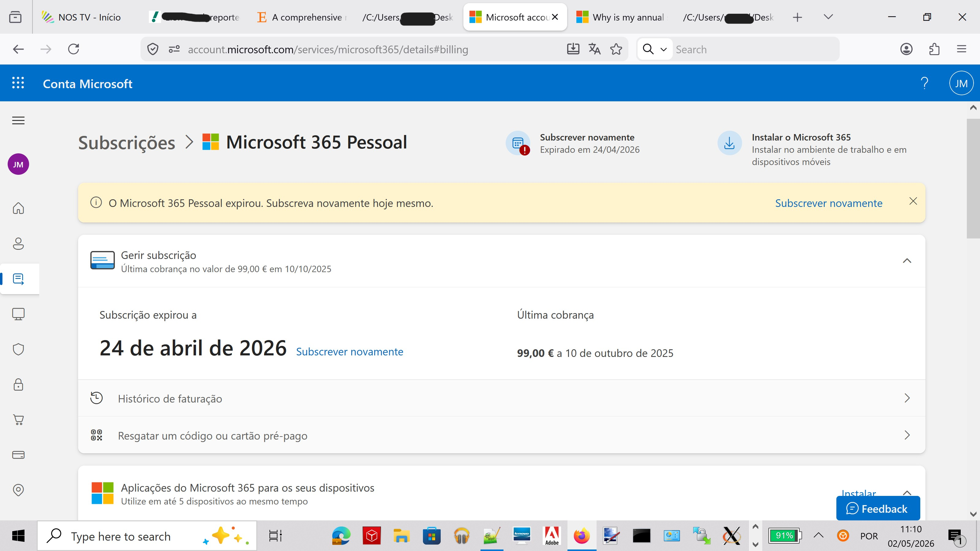Open the Firefox application menu
This screenshot has width=980, height=551.
[961, 49]
